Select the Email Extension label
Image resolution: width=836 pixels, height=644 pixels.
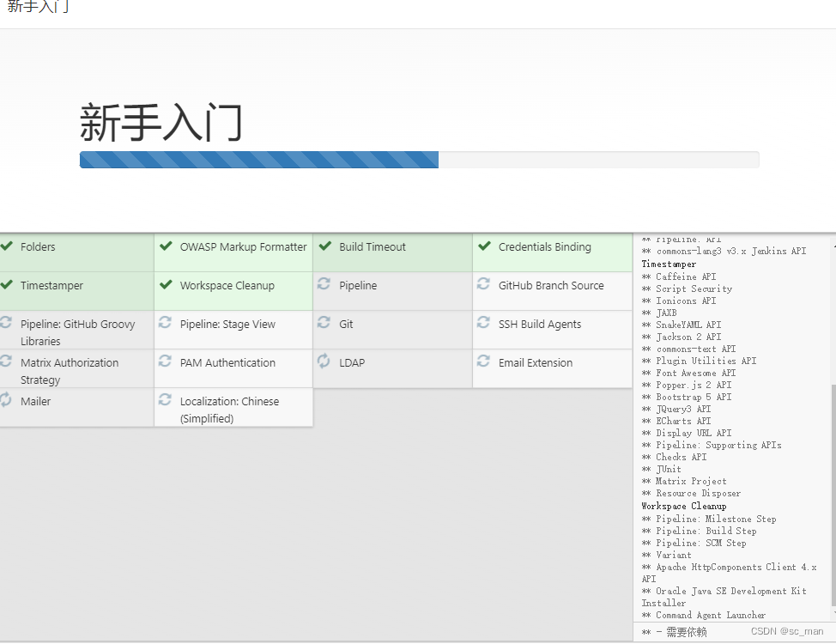(x=536, y=363)
